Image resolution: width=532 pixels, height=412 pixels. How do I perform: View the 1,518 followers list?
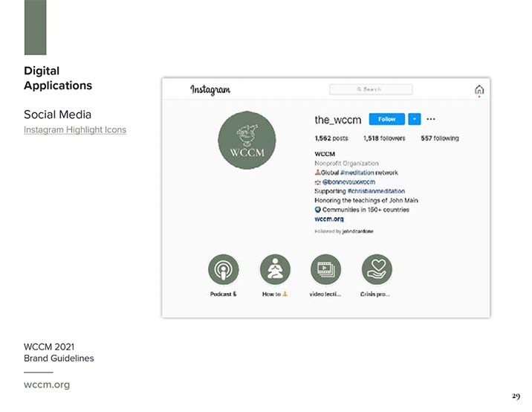click(x=384, y=138)
